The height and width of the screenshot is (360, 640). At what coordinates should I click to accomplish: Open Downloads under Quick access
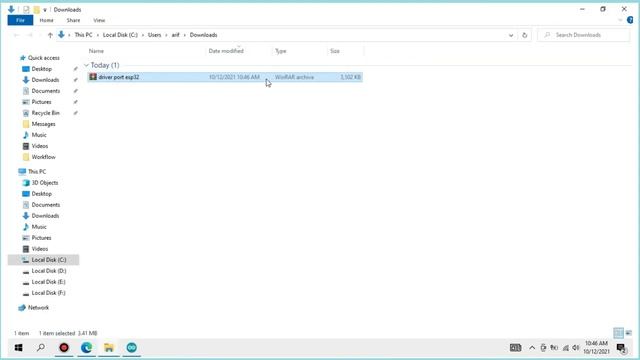45,80
